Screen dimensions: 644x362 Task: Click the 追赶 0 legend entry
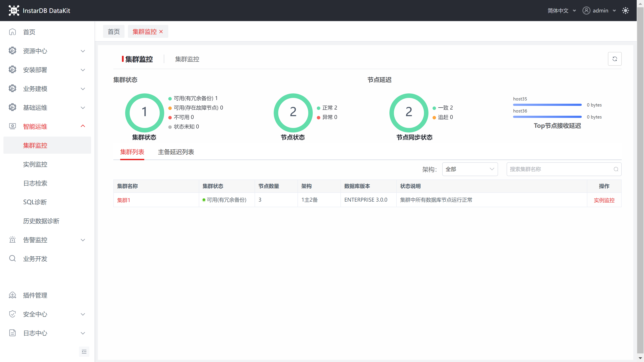coord(443,117)
